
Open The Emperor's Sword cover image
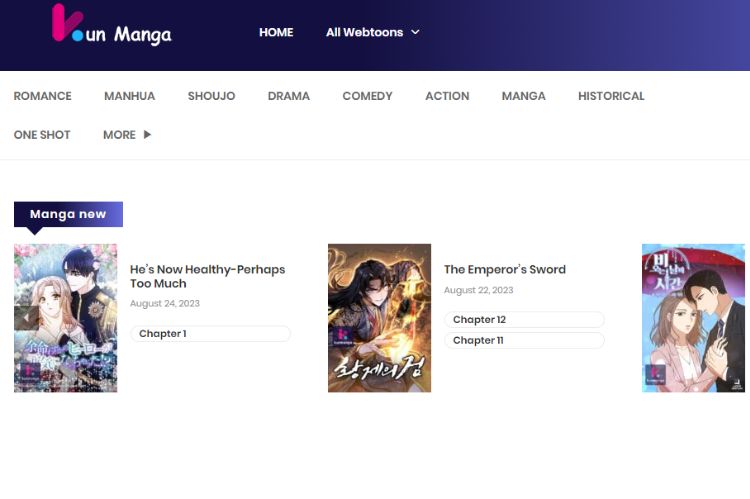click(x=379, y=318)
